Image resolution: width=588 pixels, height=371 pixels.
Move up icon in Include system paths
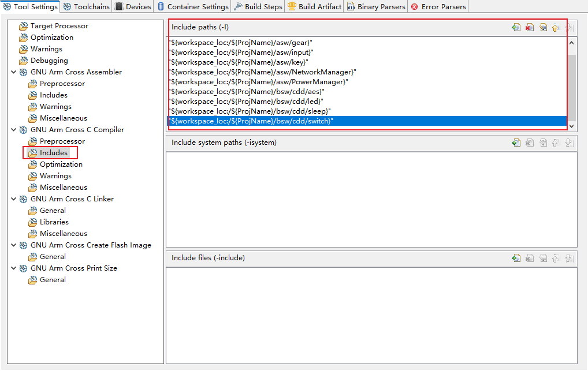coord(556,143)
